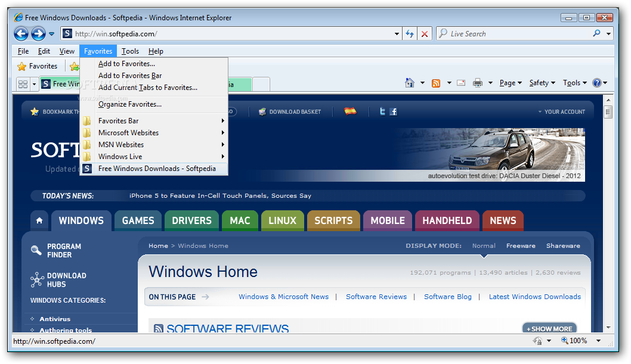Open the tab list dropdown arrow
Viewport: 631px width, 364px height.
coord(34,84)
